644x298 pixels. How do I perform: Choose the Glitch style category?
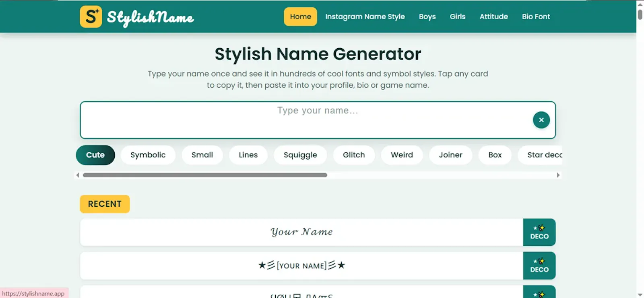pos(354,155)
